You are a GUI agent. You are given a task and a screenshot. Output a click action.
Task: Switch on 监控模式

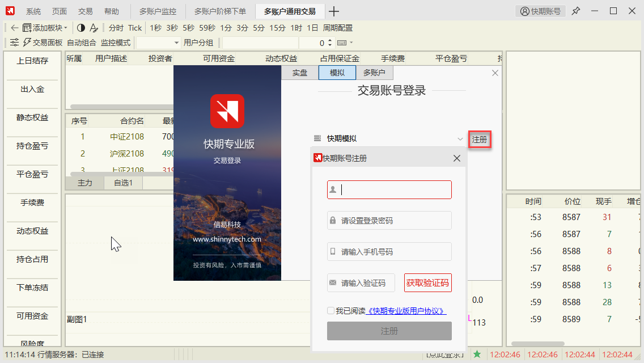[116, 43]
